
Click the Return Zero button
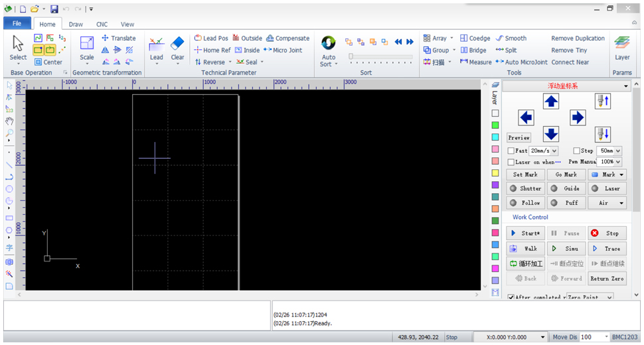coord(607,279)
